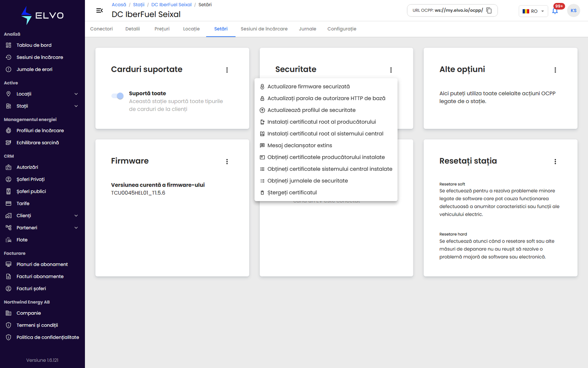
Task: Select Obțineți jurnalele de securitate
Action: click(x=326, y=181)
